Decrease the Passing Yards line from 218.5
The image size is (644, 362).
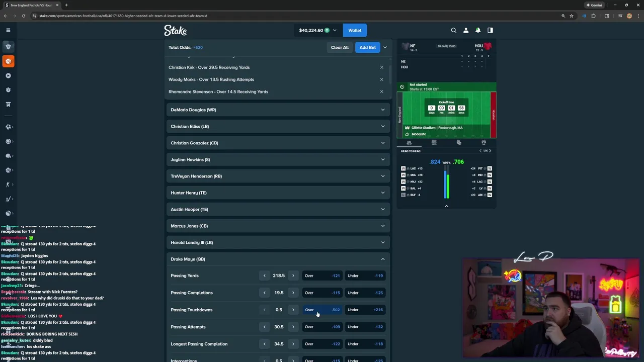(264, 276)
